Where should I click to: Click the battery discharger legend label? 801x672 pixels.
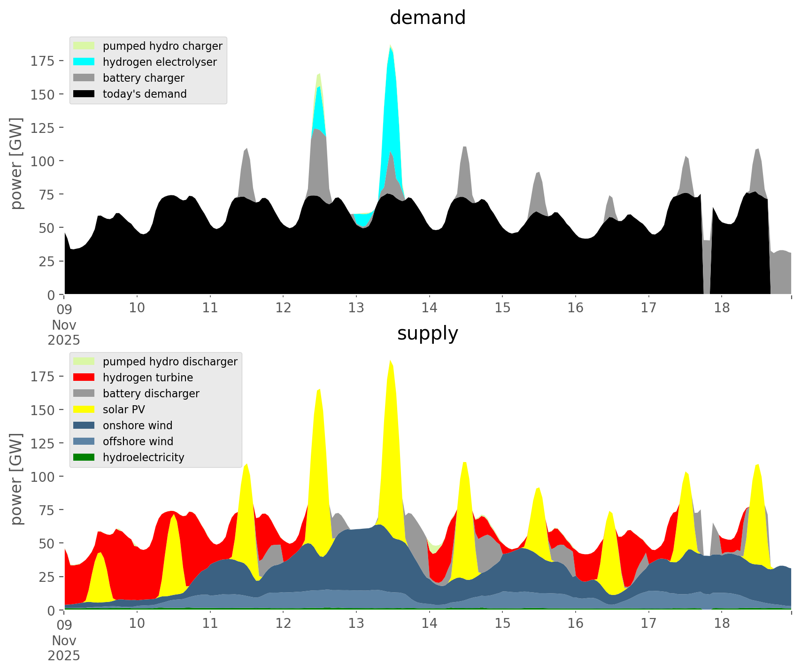pos(151,394)
